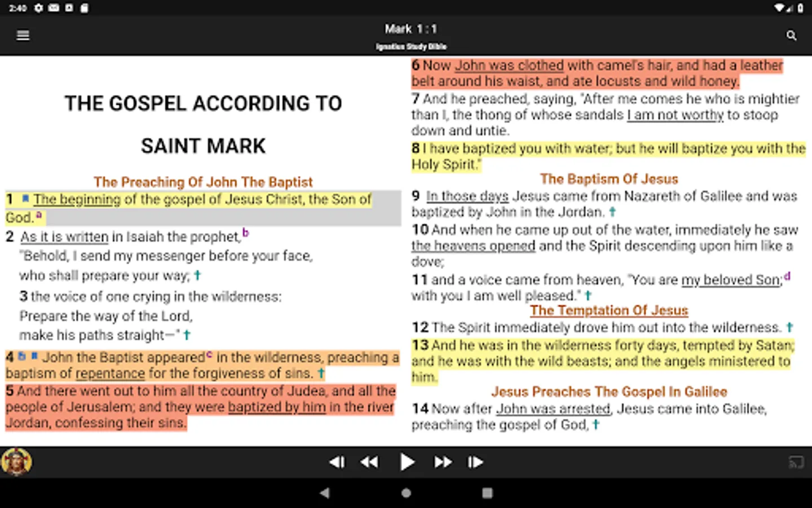
Task: Select verse number 11
Action: (x=420, y=280)
